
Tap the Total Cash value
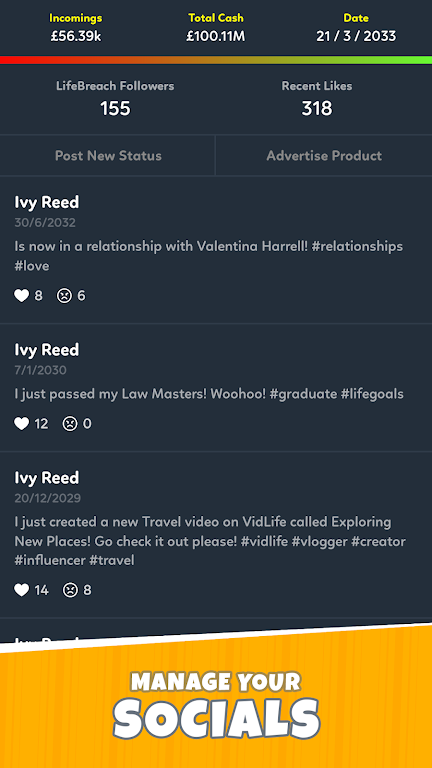point(216,36)
